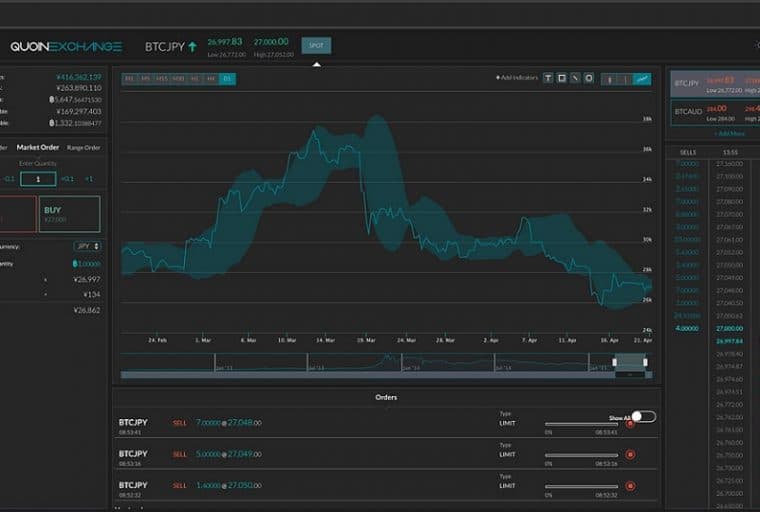
Task: Click the ¥26,862 total value
Action: 86,310
